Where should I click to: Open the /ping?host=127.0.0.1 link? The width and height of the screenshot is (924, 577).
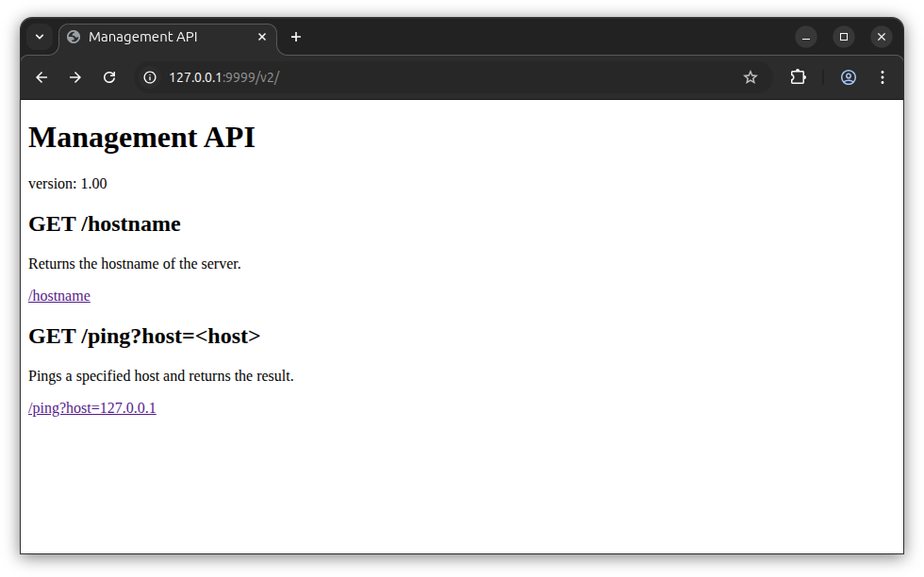tap(91, 407)
